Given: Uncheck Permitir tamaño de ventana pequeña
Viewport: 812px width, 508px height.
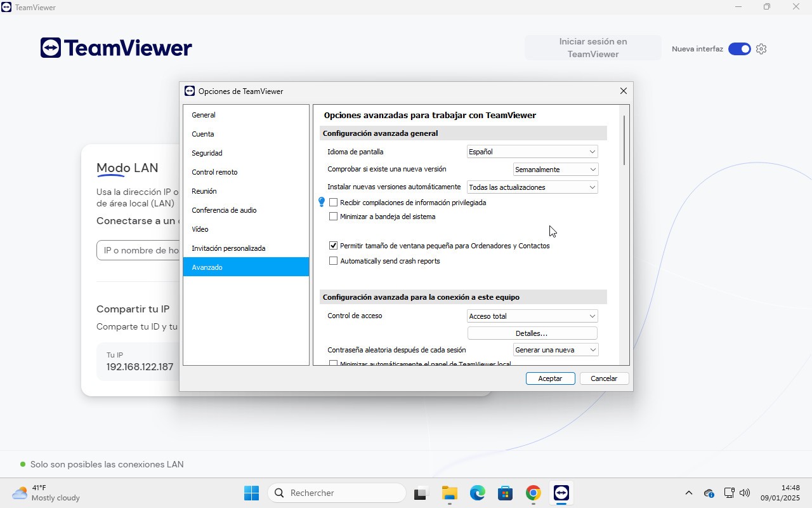Looking at the screenshot, I should (333, 246).
